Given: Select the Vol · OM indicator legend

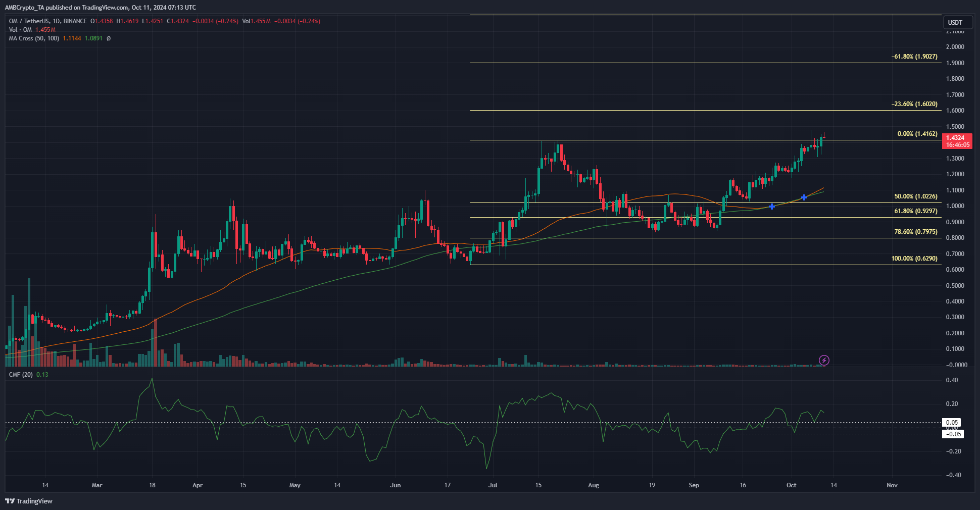Looking at the screenshot, I should point(20,30).
